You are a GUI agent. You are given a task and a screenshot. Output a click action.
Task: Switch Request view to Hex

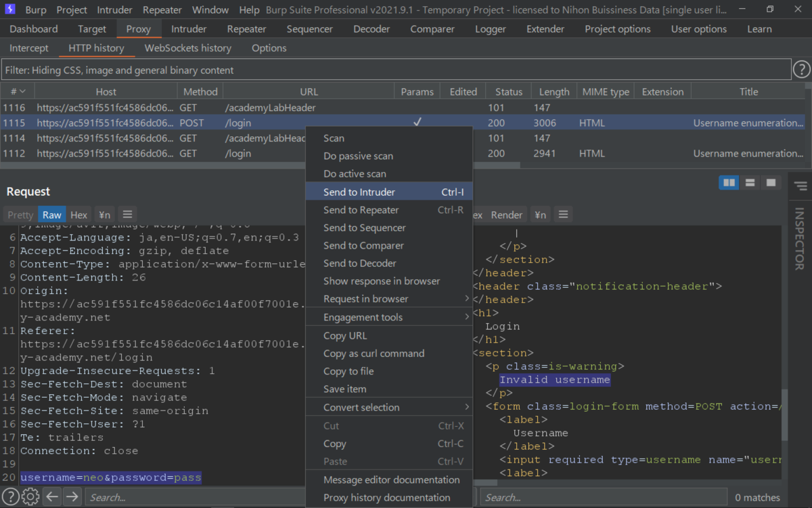[79, 215]
